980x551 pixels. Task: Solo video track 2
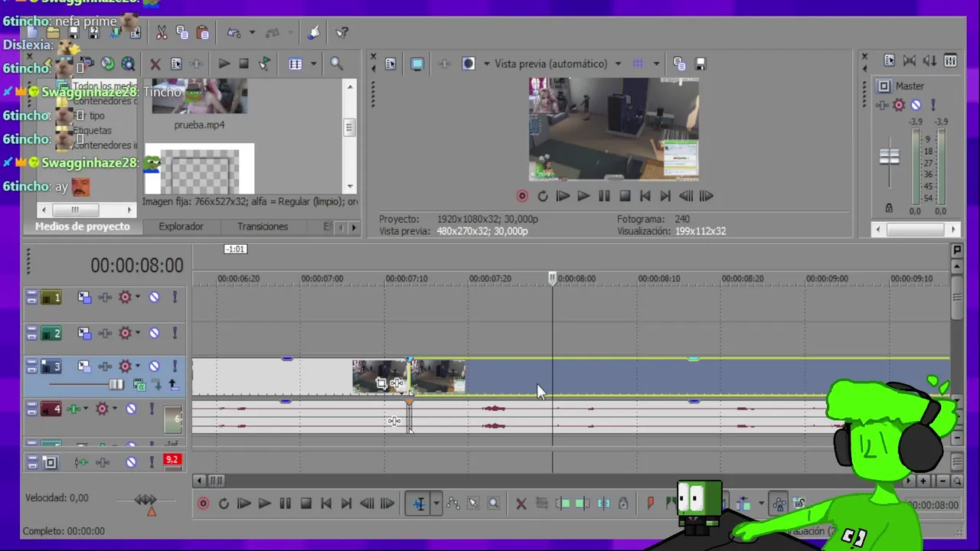click(175, 333)
